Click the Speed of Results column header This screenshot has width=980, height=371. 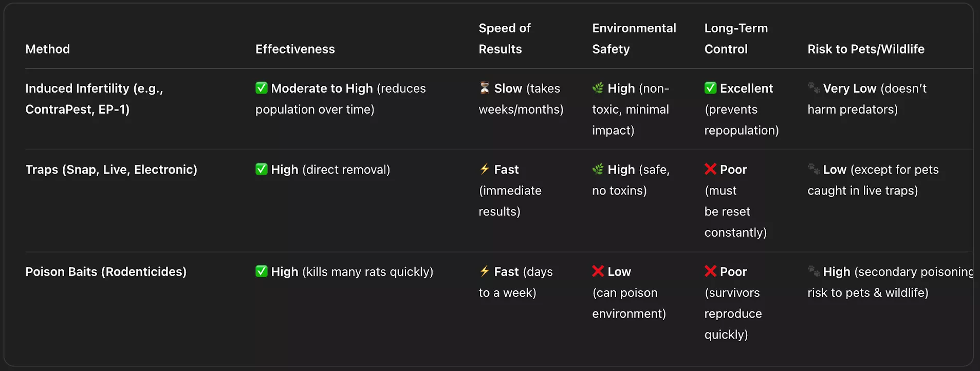tap(504, 39)
